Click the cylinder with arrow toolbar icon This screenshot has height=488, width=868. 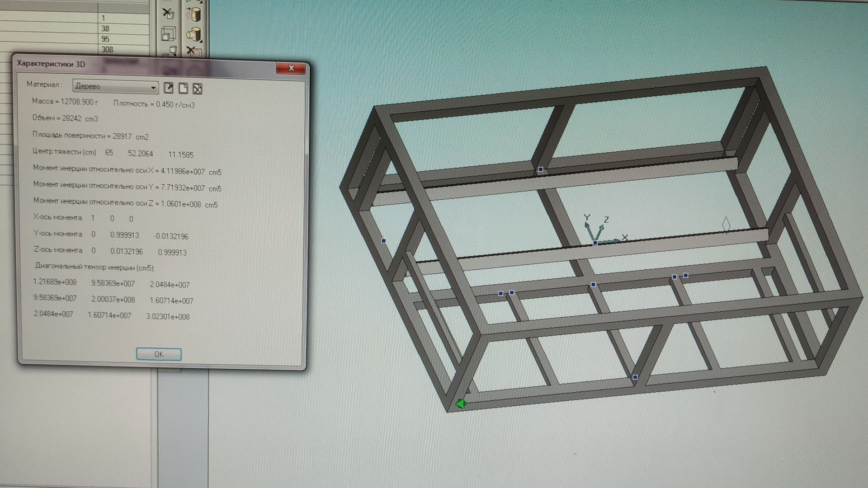(194, 14)
